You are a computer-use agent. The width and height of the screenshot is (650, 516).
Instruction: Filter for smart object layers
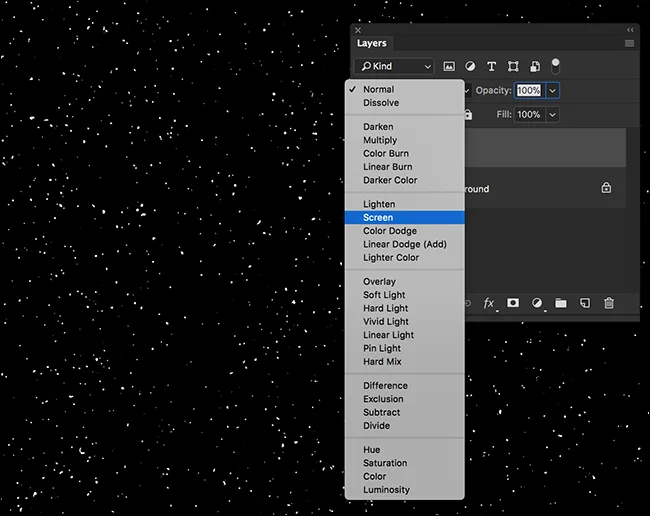535,67
